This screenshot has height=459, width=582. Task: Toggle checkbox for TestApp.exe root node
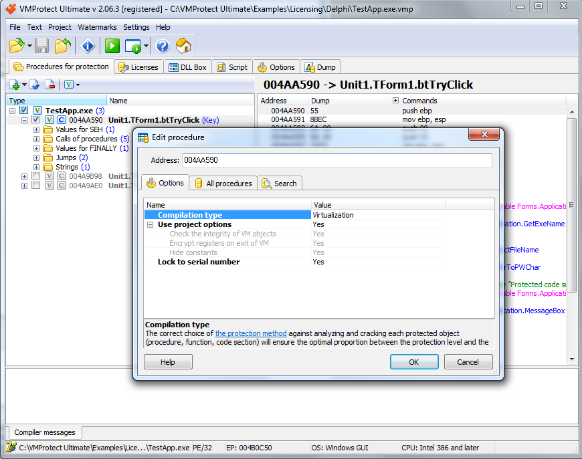point(24,110)
